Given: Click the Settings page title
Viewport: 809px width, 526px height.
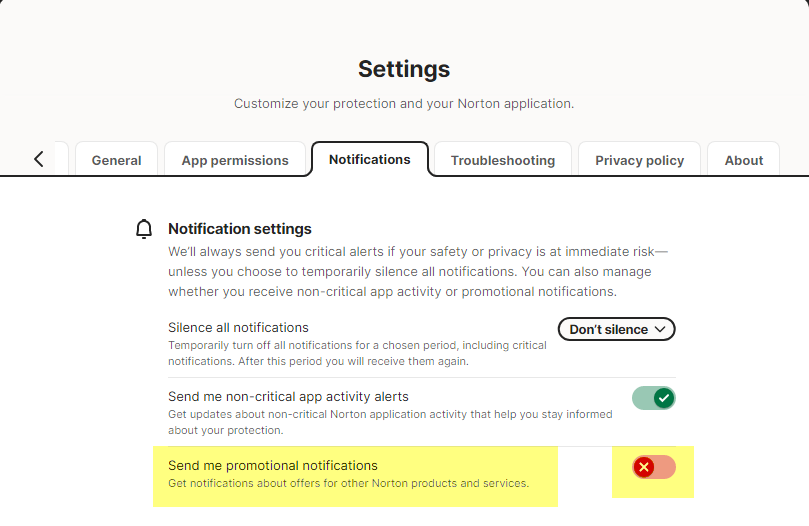Looking at the screenshot, I should (x=404, y=69).
